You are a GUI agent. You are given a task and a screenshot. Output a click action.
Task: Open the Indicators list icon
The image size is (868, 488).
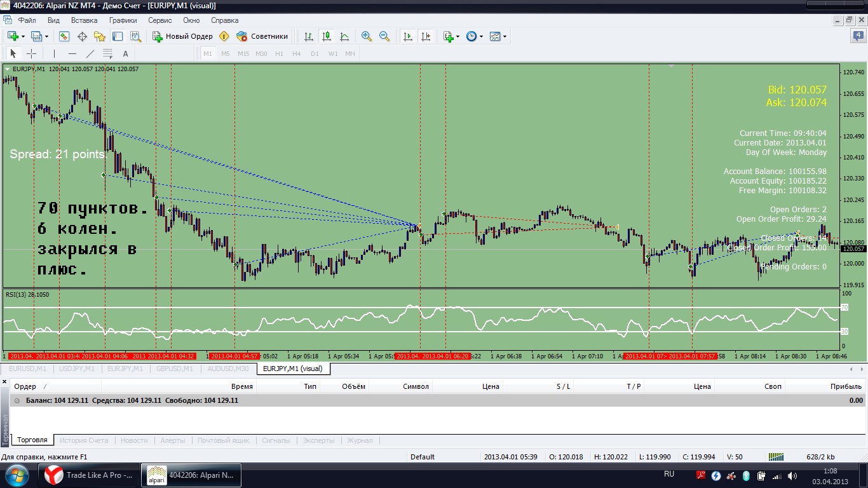coord(448,36)
